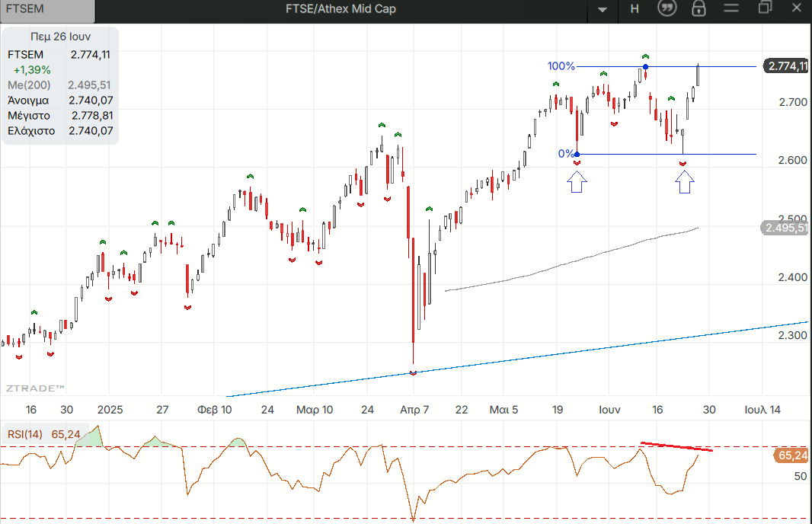Click the Μαρ 10 date axis label
812x524 pixels.
[315, 410]
